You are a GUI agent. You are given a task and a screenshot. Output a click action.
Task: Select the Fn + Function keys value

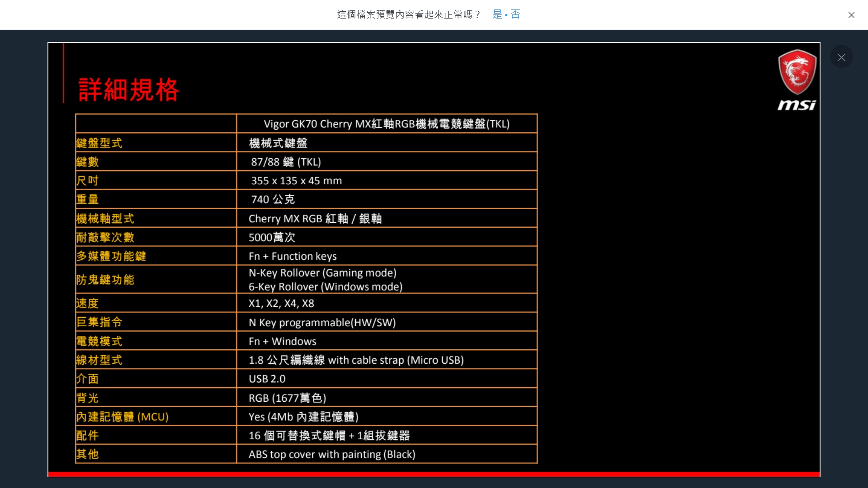coord(292,256)
